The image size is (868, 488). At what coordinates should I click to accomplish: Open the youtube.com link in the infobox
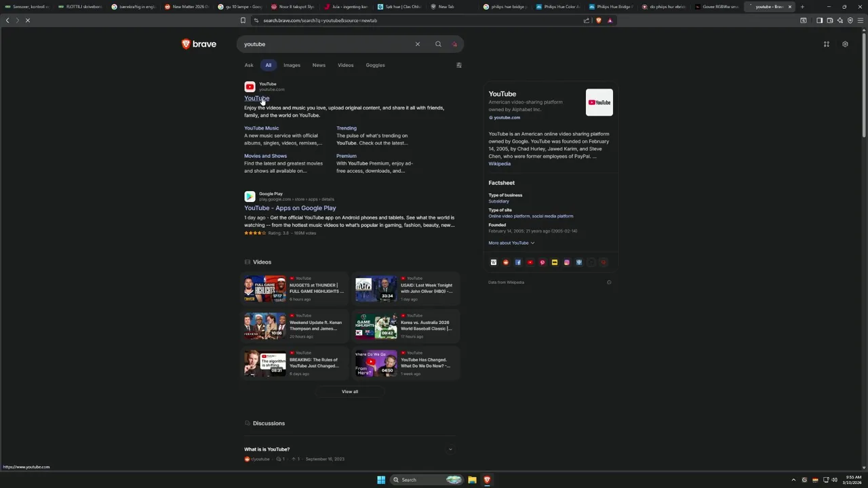507,118
